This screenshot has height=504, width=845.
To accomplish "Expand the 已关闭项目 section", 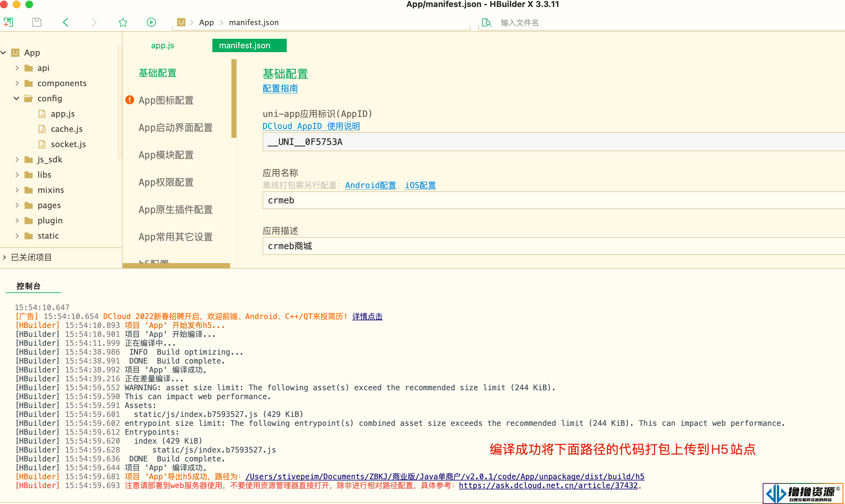I will 4,257.
